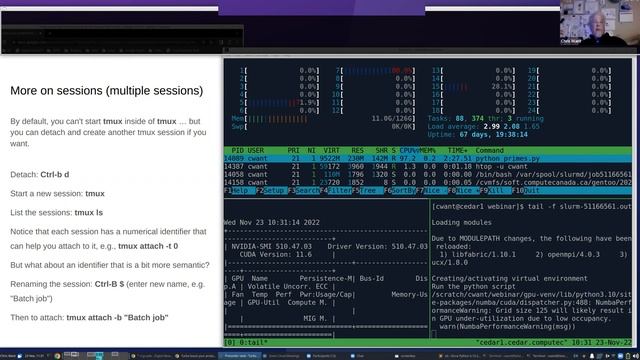Click the 'Wed Nov 23 10:31:14 2022' timestamp

point(271,222)
